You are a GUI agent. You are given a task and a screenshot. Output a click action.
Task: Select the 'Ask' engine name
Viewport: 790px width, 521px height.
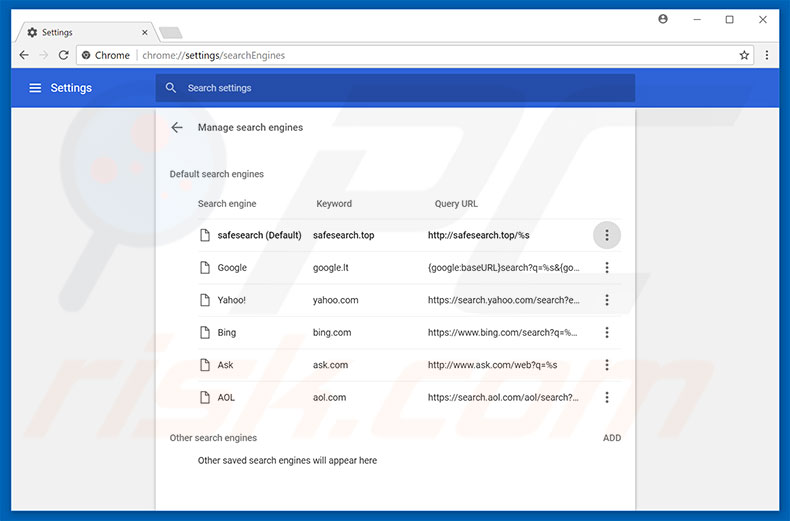click(x=225, y=365)
